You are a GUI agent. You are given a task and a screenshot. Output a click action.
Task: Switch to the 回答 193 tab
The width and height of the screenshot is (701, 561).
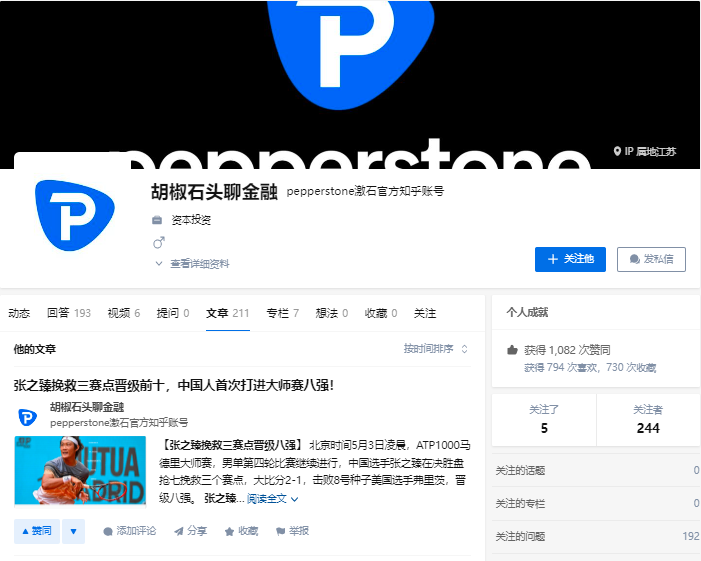69,313
